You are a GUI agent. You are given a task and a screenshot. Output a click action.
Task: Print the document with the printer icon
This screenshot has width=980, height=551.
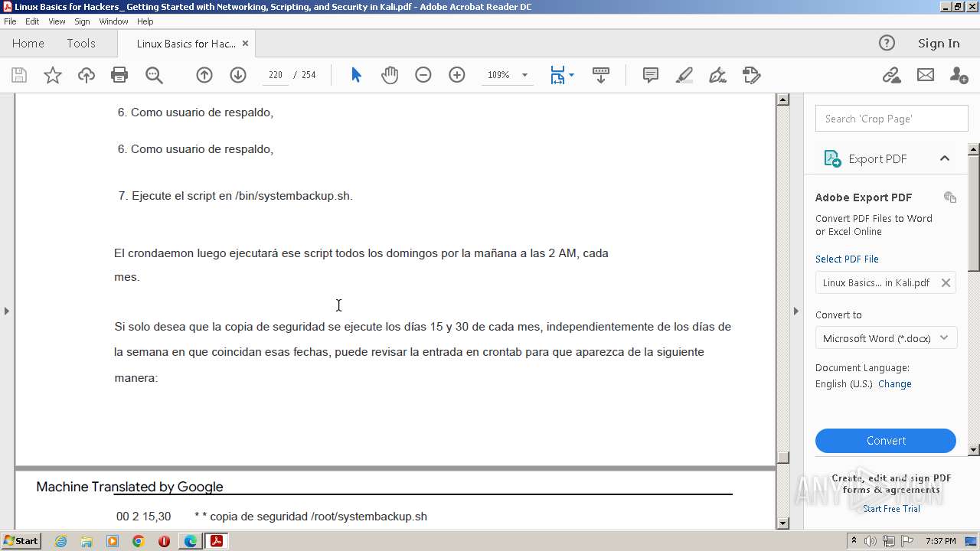pyautogui.click(x=119, y=75)
